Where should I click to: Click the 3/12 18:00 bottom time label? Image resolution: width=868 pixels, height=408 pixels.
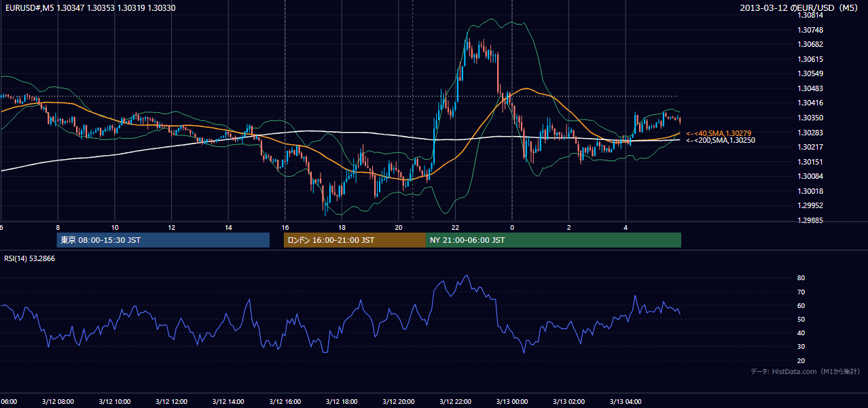[342, 401]
